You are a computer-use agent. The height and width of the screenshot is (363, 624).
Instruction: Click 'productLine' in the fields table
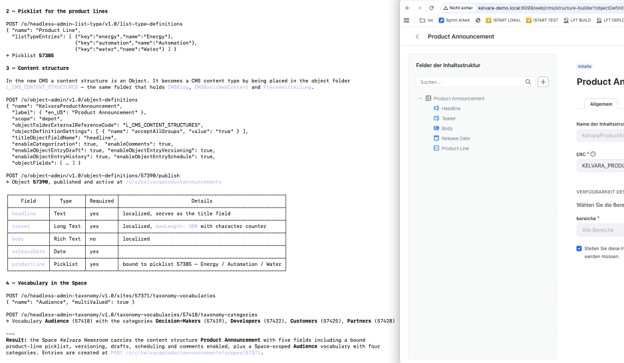coord(28,264)
